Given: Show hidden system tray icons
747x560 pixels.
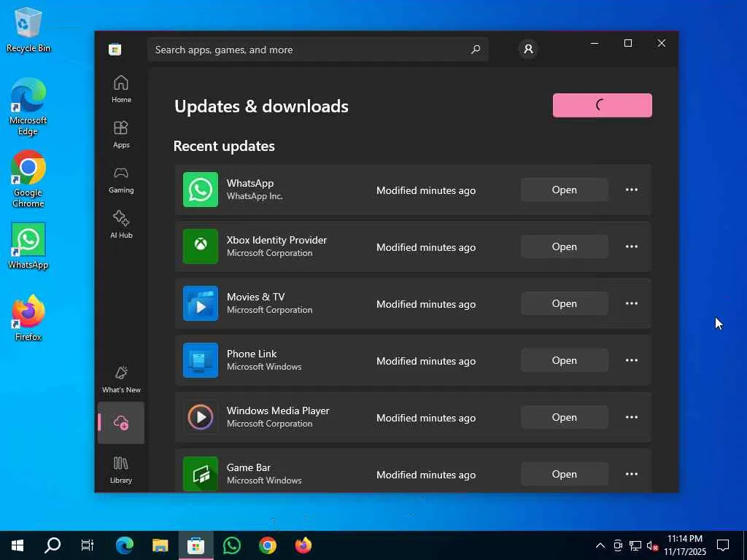Looking at the screenshot, I should [600, 545].
